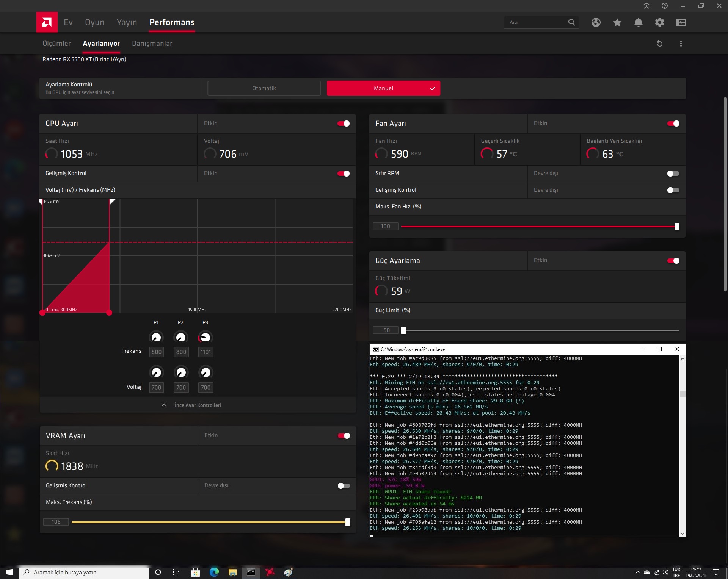Toggle GPU Ayarı enabled switch
This screenshot has width=728, height=579.
[x=344, y=124]
